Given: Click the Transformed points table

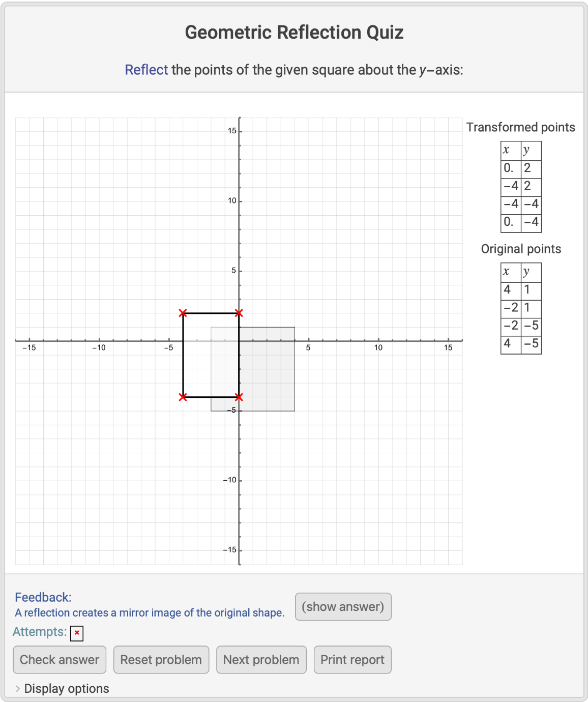Looking at the screenshot, I should pos(521,187).
